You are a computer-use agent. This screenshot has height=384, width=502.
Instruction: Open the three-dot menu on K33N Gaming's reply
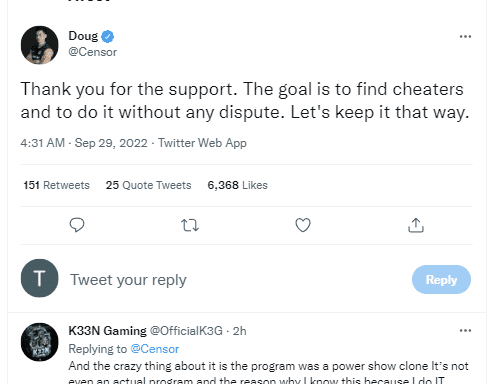pyautogui.click(x=465, y=331)
